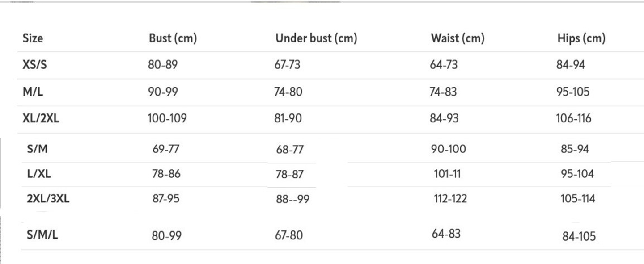Click the 80-89 bust value for XS/S
The image size is (644, 264).
tap(163, 65)
